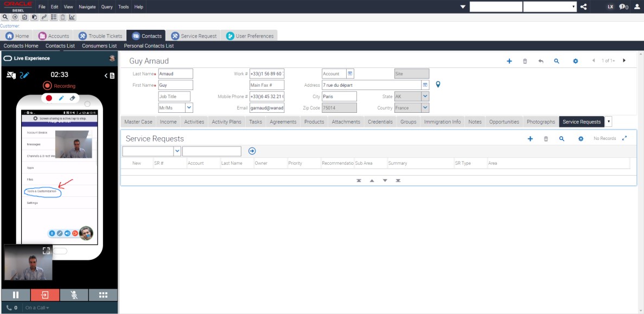Click the screen share off icon in Live Experience
Viewport: 644px width, 314px height.
pos(11,75)
